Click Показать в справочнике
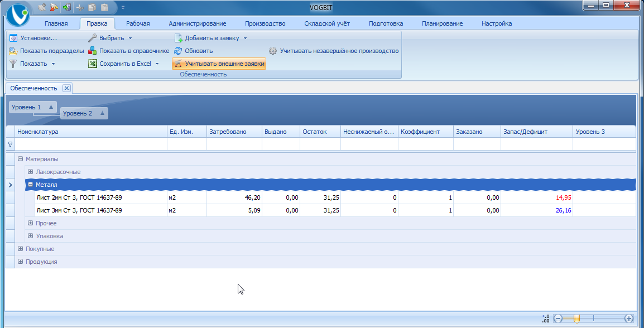Viewport: 644px width, 328px height. click(x=128, y=51)
